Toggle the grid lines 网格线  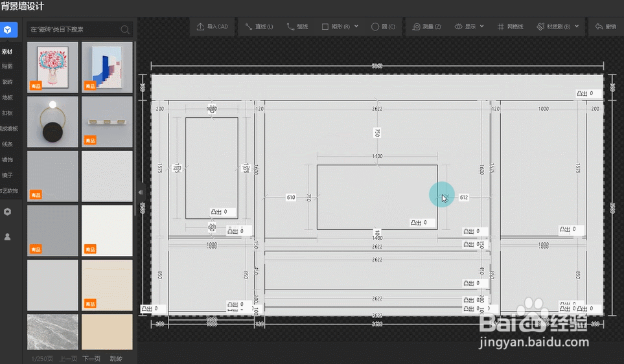[510, 27]
